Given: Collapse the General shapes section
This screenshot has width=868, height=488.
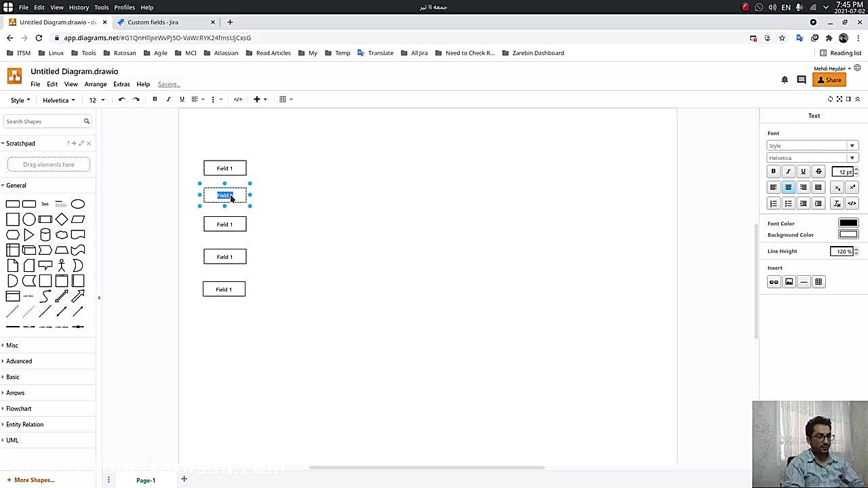Looking at the screenshot, I should [x=16, y=186].
